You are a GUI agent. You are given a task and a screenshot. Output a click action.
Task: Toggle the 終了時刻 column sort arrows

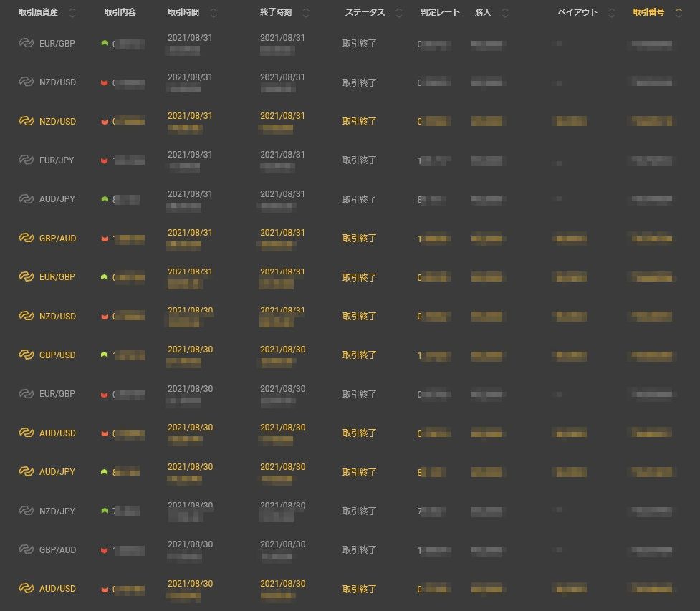[307, 13]
